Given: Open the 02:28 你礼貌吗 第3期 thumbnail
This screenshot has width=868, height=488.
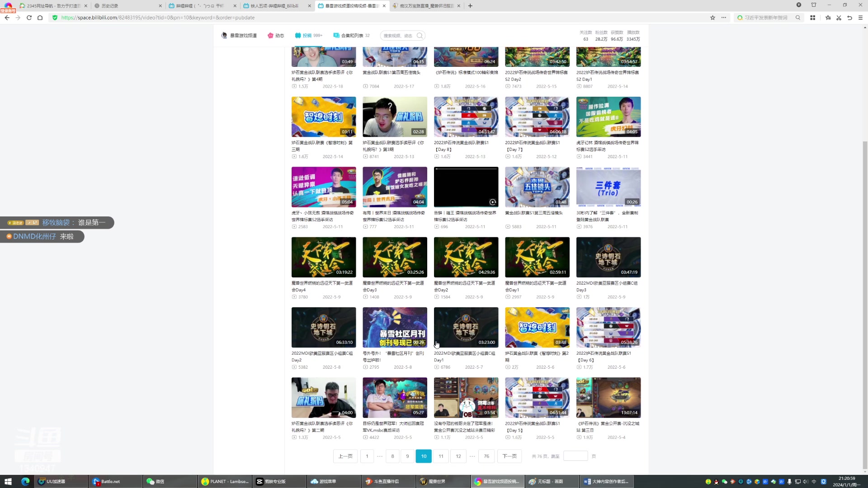Looking at the screenshot, I should pos(395,117).
